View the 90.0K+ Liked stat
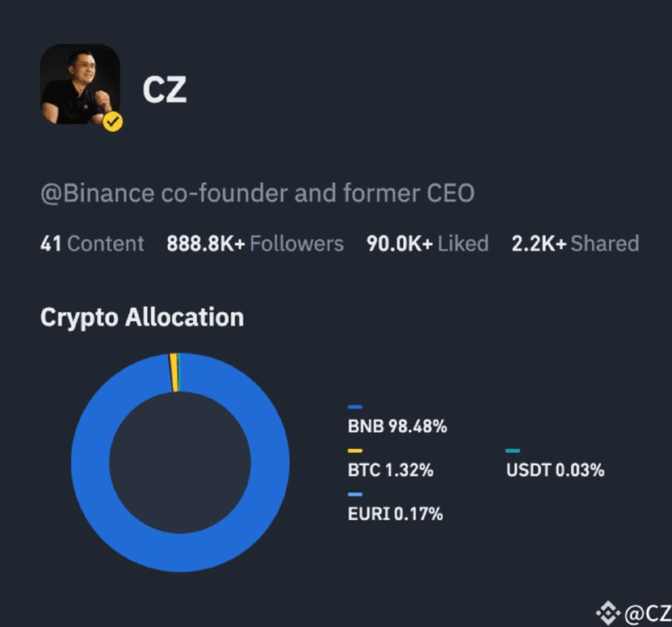This screenshot has height=627, width=672. (428, 244)
